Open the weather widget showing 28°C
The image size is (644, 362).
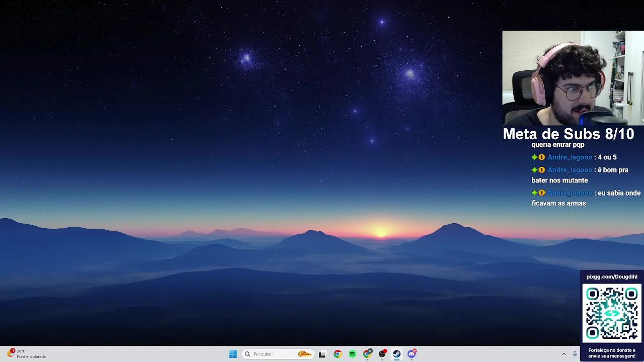click(27, 354)
